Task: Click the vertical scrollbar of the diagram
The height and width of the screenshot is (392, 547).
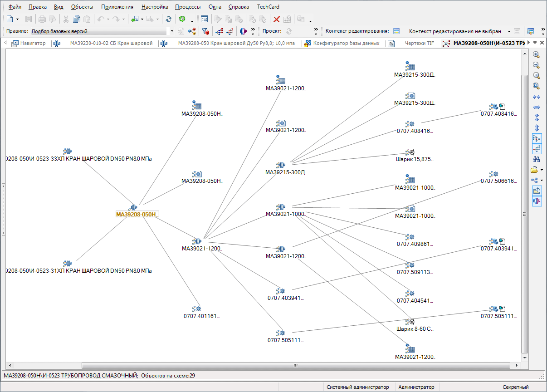Action: 524,214
